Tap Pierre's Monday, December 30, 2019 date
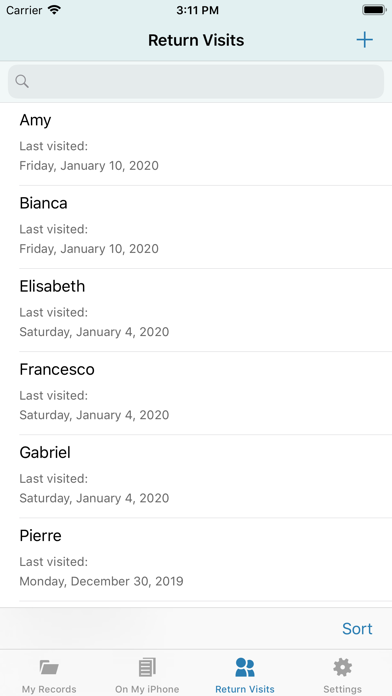 (101, 581)
